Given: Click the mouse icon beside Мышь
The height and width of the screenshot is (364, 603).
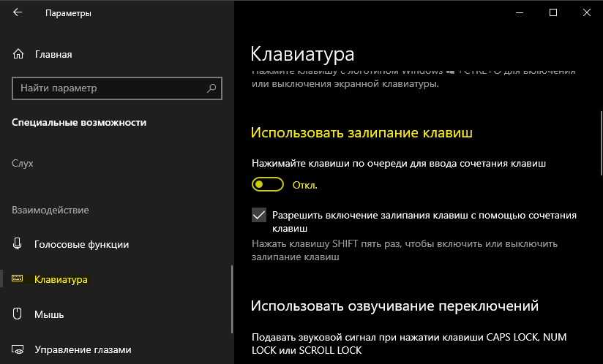Looking at the screenshot, I should (18, 314).
